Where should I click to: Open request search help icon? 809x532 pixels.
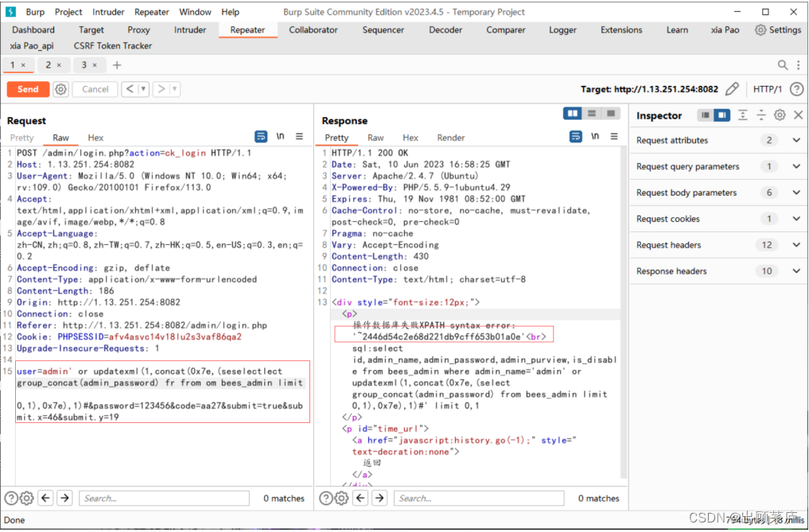(11, 498)
